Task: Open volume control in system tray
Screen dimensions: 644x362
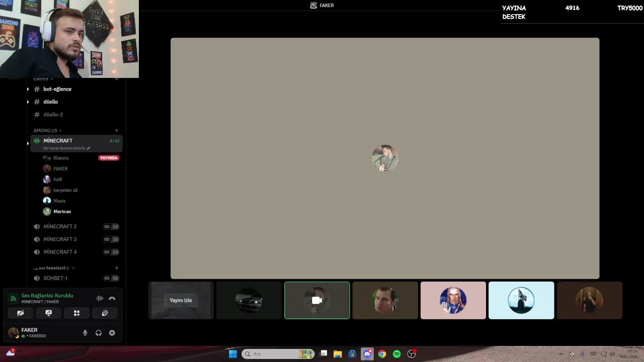Action: pos(612,354)
